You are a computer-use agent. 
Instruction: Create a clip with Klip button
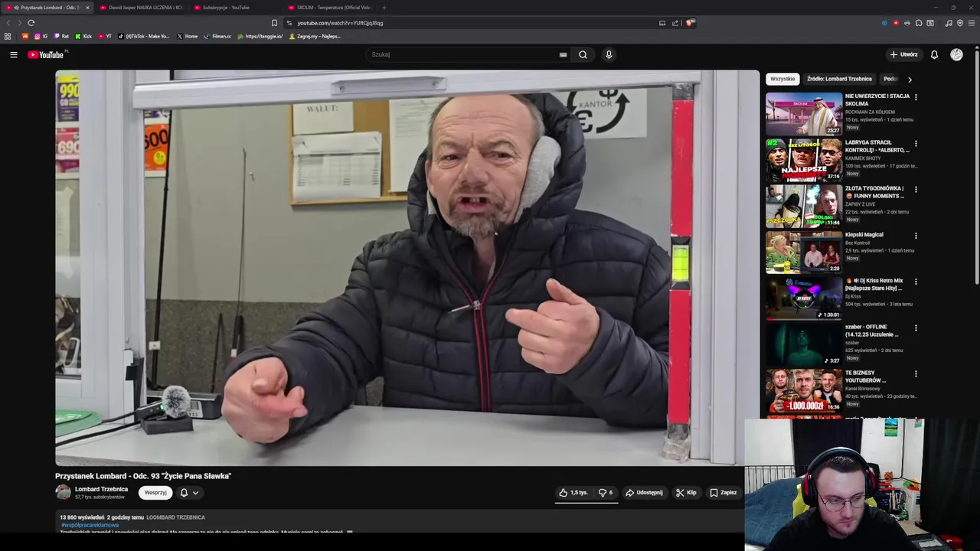[686, 493]
